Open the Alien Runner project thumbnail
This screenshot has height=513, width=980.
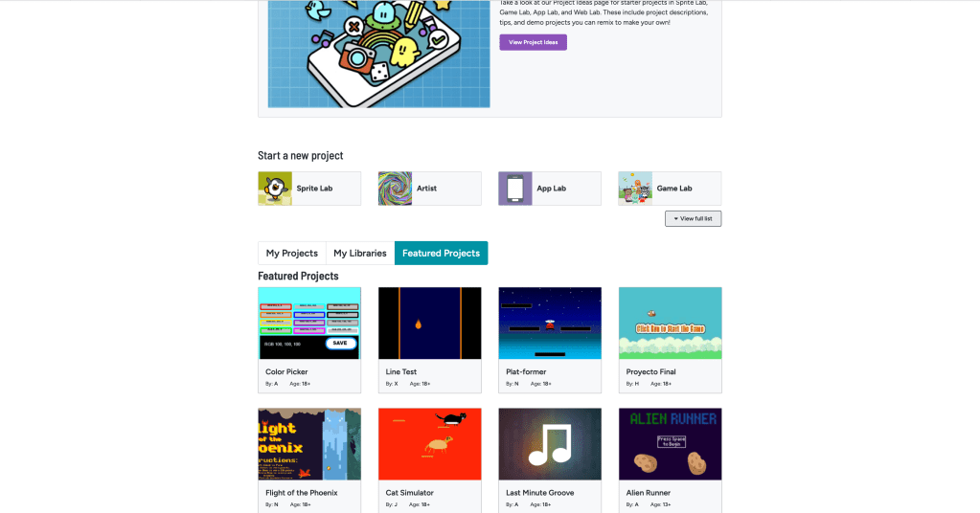coord(670,444)
